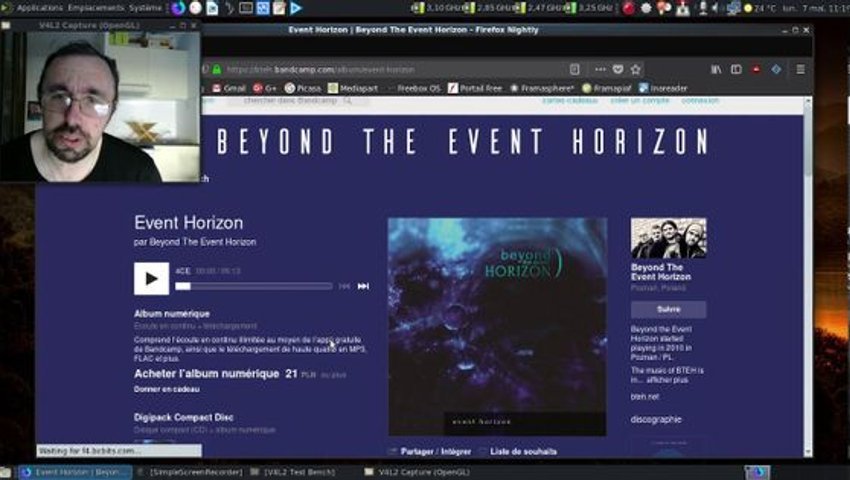The height and width of the screenshot is (480, 850).
Task: Click the green padlock site security icon
Action: coord(217,69)
